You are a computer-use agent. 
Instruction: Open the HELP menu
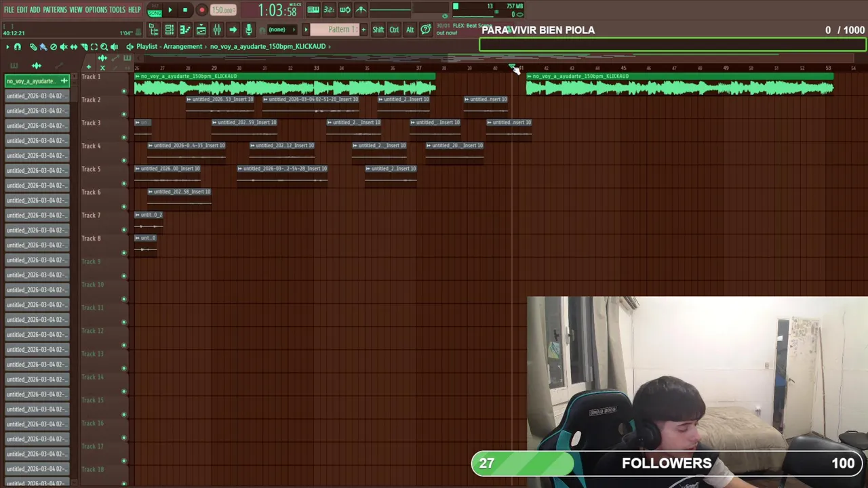(x=134, y=9)
